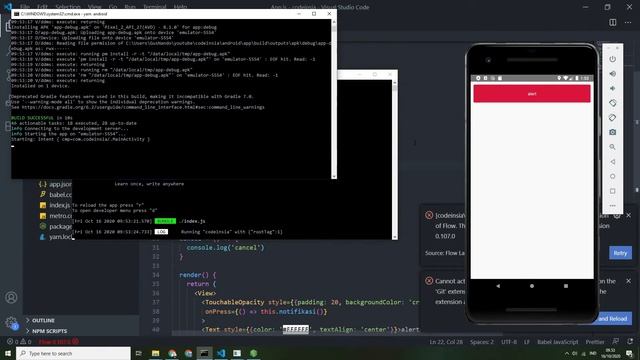Click errors and warnings count in status bar
640x360 pixels.
coord(19,342)
